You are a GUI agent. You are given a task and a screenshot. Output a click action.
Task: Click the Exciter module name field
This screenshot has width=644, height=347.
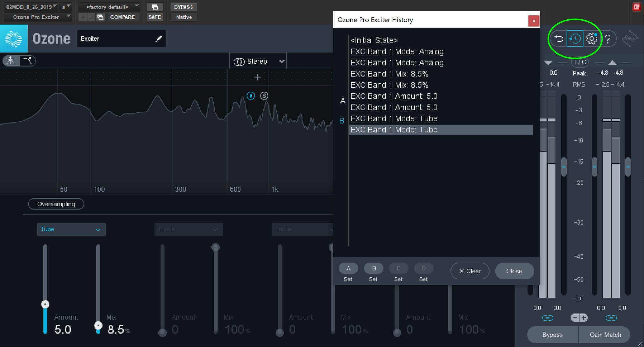click(121, 39)
